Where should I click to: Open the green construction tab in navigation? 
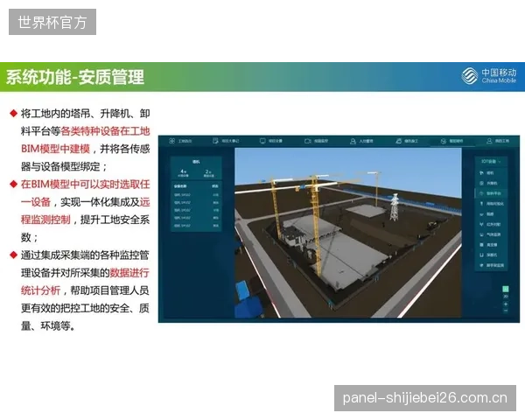tap(407, 142)
